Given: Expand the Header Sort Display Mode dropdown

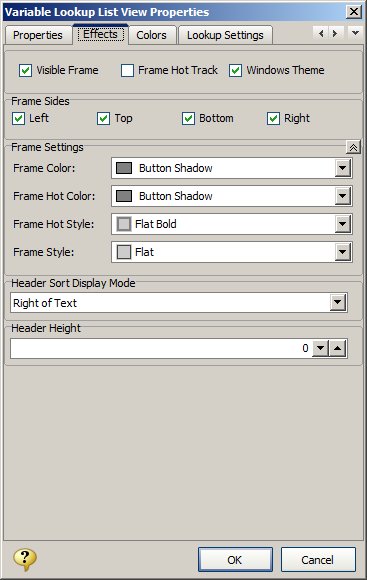Looking at the screenshot, I should click(338, 303).
